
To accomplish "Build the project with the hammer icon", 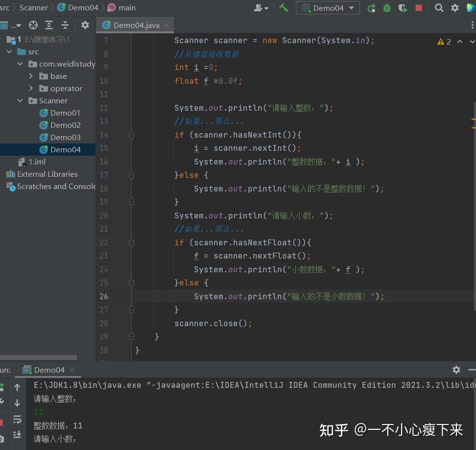I will (x=283, y=7).
